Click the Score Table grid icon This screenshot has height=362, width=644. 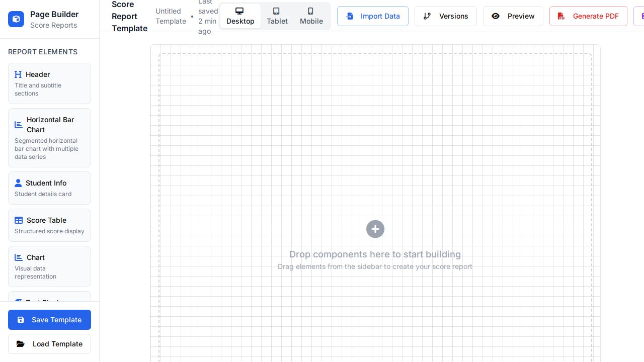(x=19, y=220)
